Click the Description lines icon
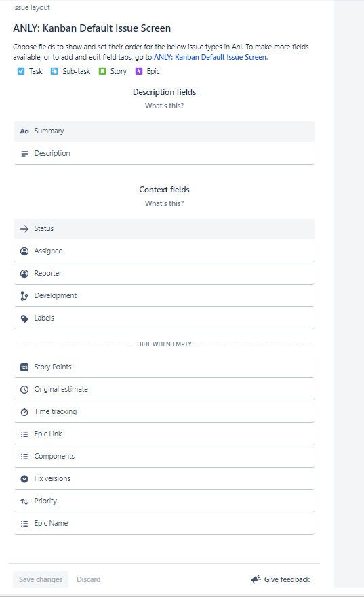 (24, 154)
